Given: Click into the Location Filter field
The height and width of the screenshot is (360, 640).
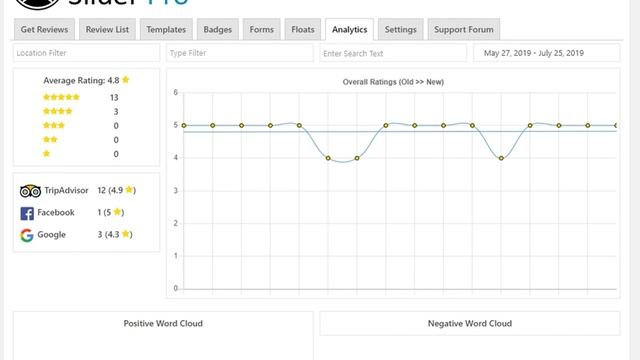Looking at the screenshot, I should tap(87, 53).
